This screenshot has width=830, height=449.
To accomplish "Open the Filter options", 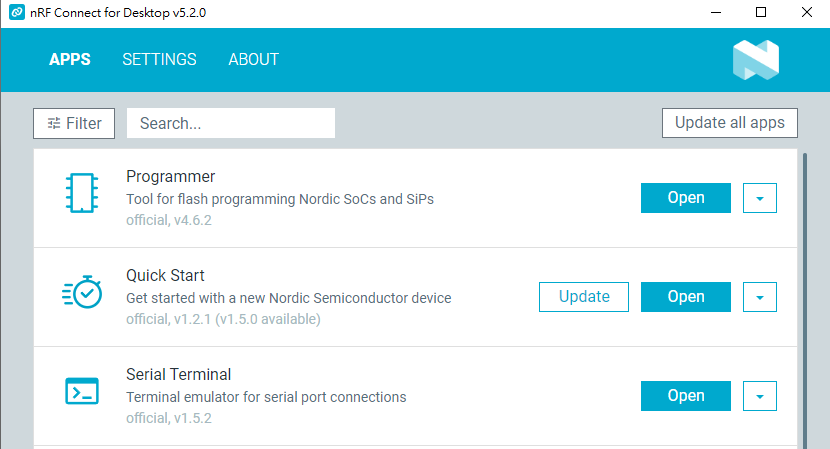I will [75, 123].
